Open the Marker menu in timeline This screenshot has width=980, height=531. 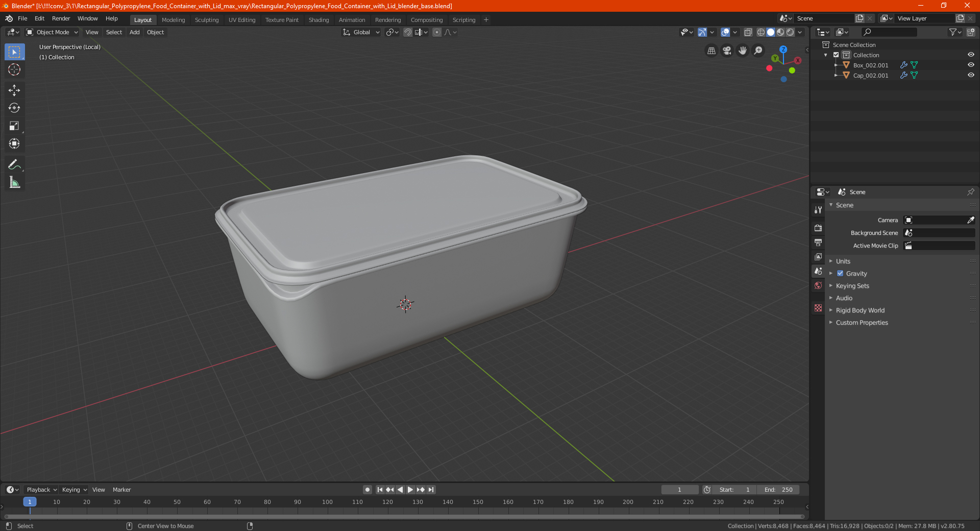(x=121, y=490)
